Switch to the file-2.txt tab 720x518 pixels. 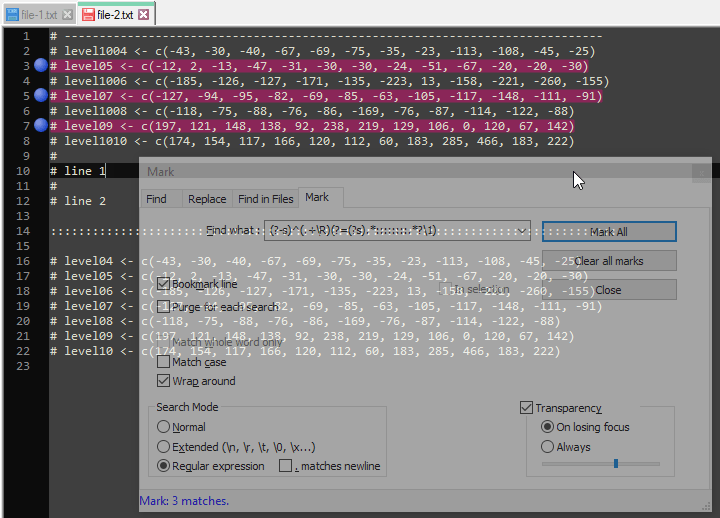[115, 15]
